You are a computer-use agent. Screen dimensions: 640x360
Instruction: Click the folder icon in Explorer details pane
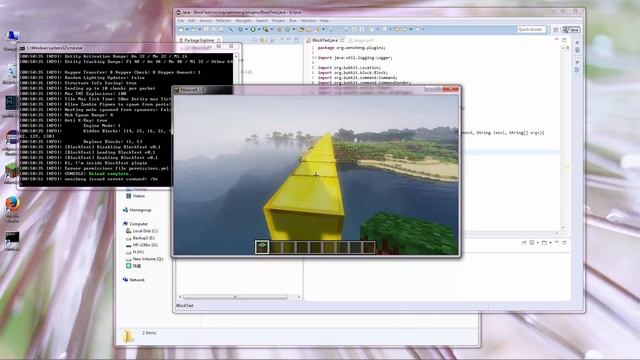(x=128, y=336)
